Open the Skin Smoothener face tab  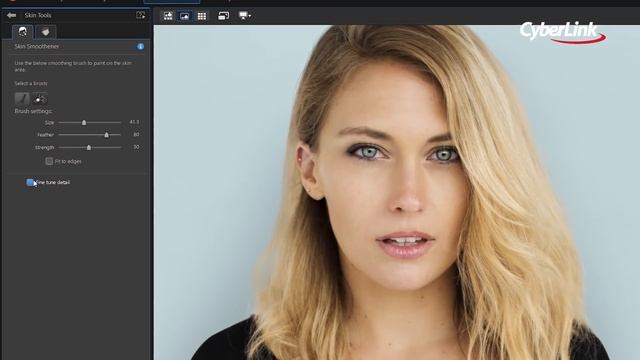[22, 32]
